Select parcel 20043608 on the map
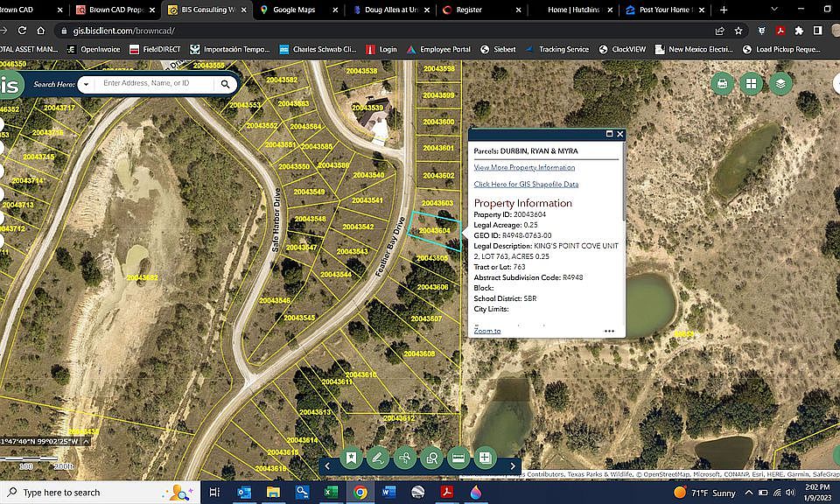Image resolution: width=840 pixels, height=504 pixels. point(419,353)
